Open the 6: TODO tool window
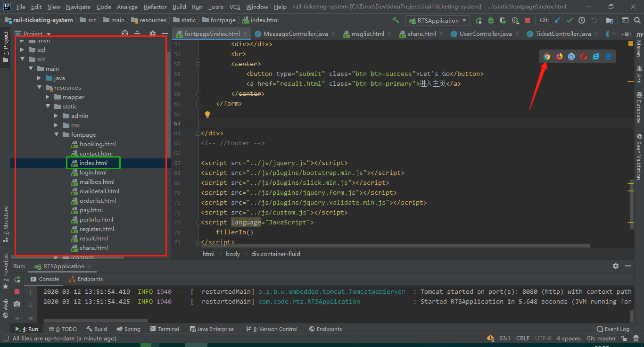 tap(63, 329)
